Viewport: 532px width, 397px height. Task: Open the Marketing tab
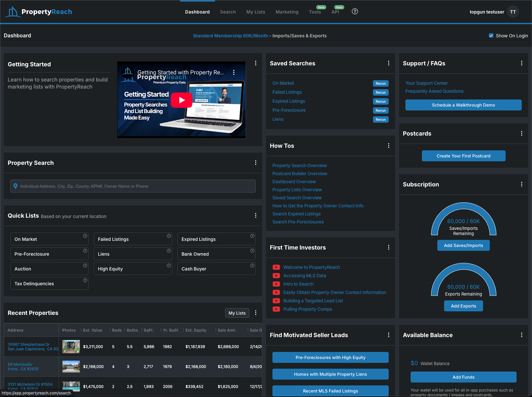(x=287, y=12)
